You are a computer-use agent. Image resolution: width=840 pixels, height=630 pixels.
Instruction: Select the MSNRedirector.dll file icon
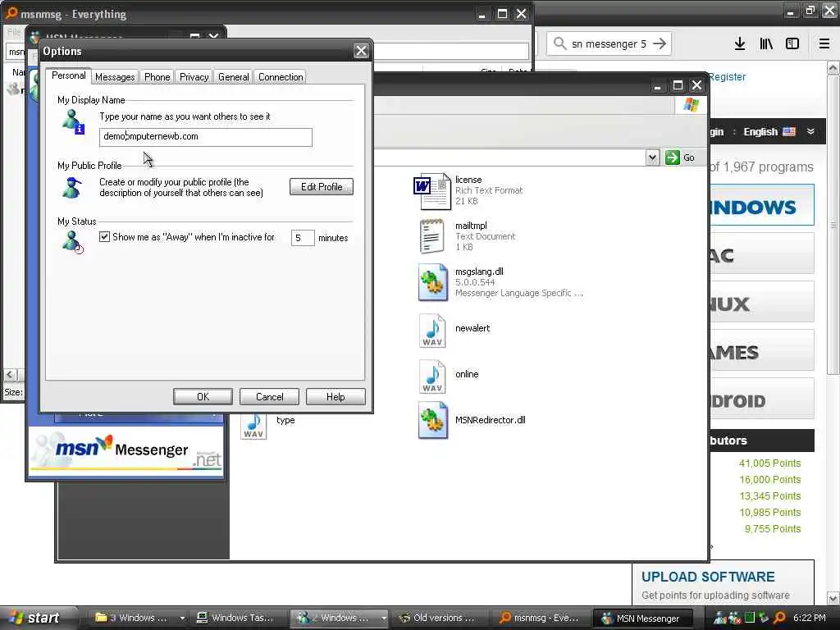click(433, 420)
